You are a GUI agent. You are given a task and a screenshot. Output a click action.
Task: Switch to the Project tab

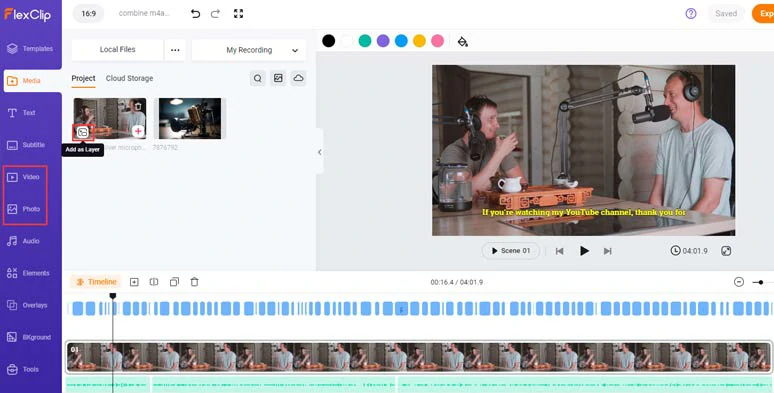pos(83,79)
